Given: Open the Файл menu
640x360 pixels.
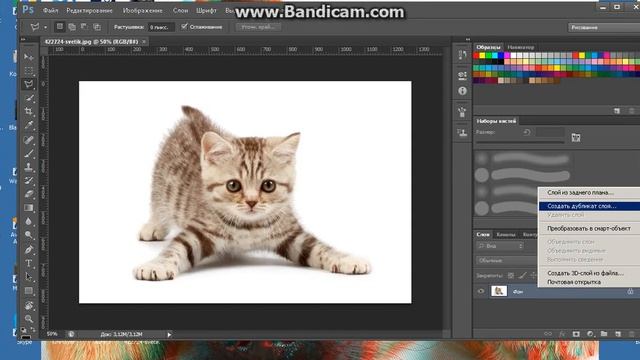Looking at the screenshot, I should click(50, 11).
